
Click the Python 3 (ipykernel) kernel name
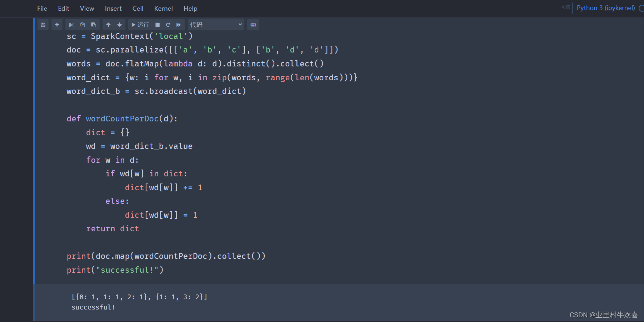[606, 8]
